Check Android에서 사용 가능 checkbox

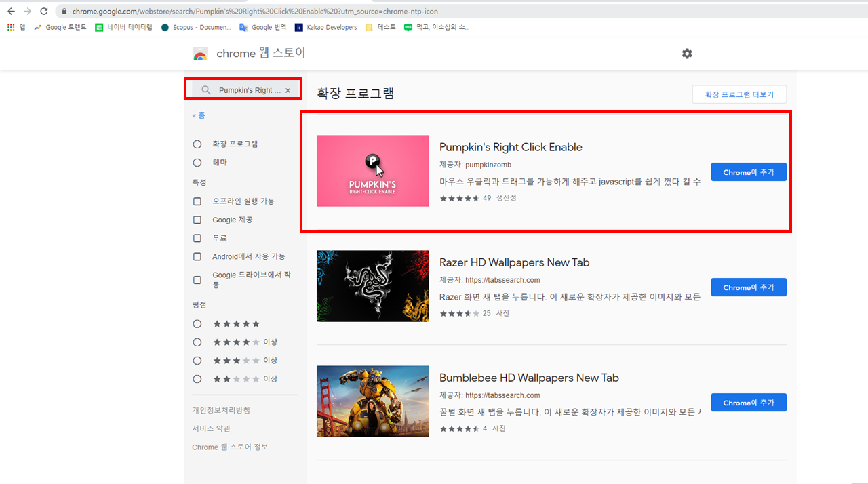(x=197, y=256)
